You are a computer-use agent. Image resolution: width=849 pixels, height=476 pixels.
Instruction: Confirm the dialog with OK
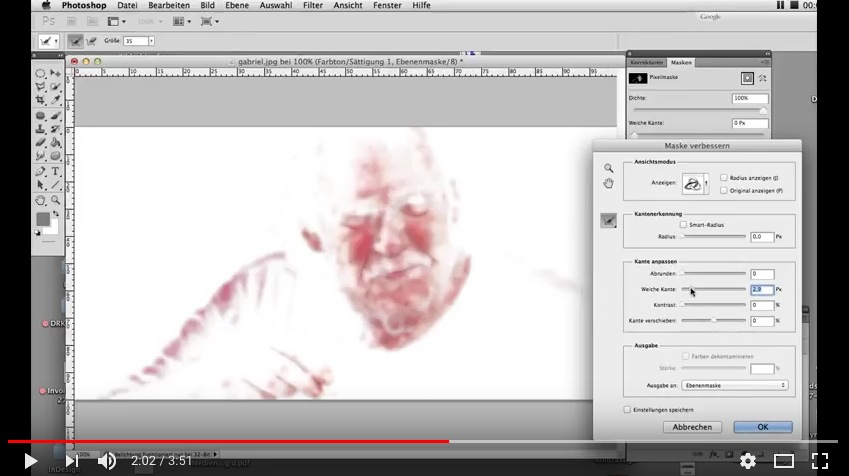[762, 427]
